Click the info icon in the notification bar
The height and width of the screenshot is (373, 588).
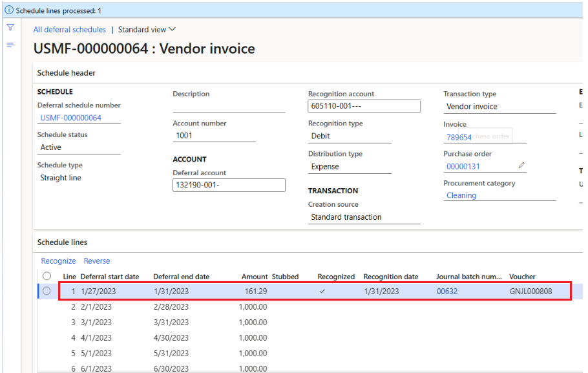point(8,10)
